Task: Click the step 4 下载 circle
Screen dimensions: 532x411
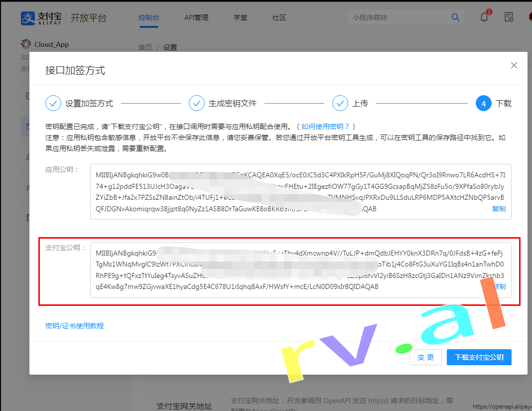Action: [484, 104]
